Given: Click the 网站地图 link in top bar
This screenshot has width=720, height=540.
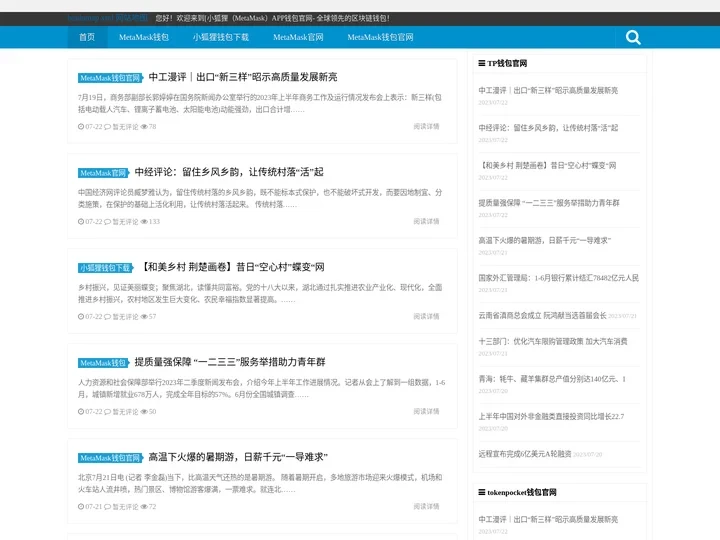Looking at the screenshot, I should point(132,18).
